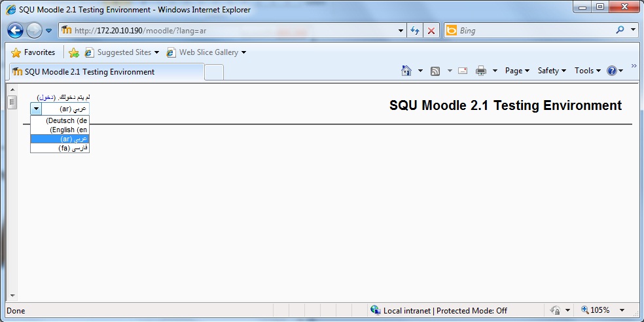Click the Print icon
The width and height of the screenshot is (644, 322).
480,71
